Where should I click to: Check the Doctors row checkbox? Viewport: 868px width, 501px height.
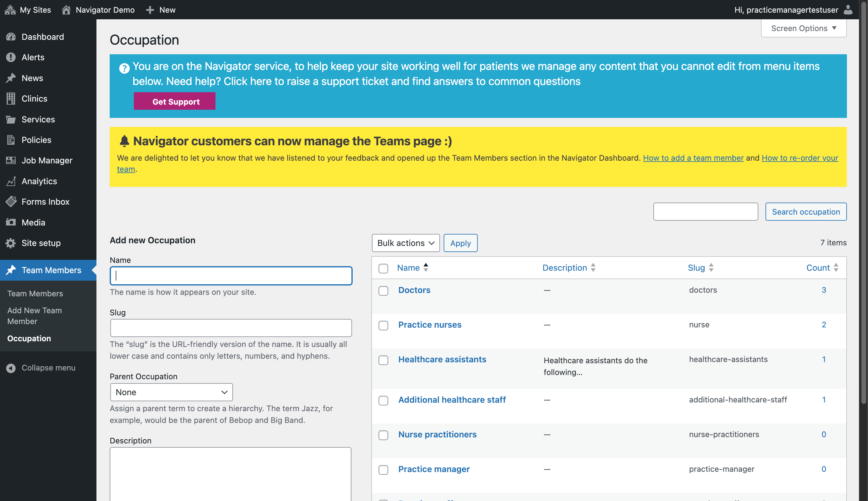coord(383,291)
